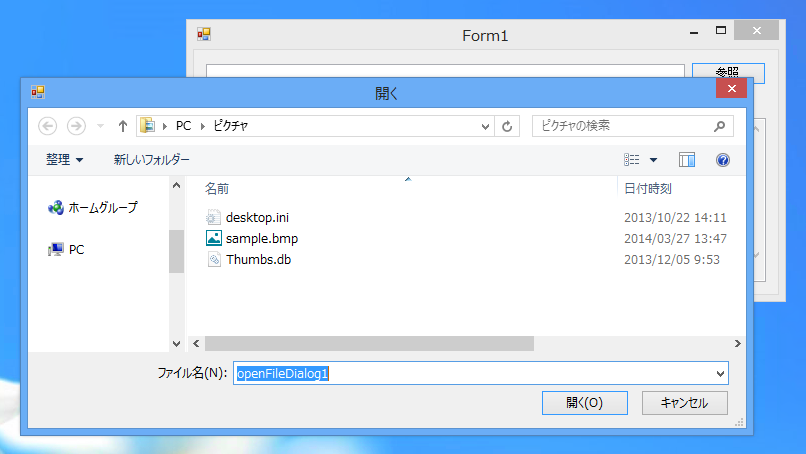This screenshot has width=806, height=454.
Task: Minimize the Form1 window
Action: click(x=694, y=32)
